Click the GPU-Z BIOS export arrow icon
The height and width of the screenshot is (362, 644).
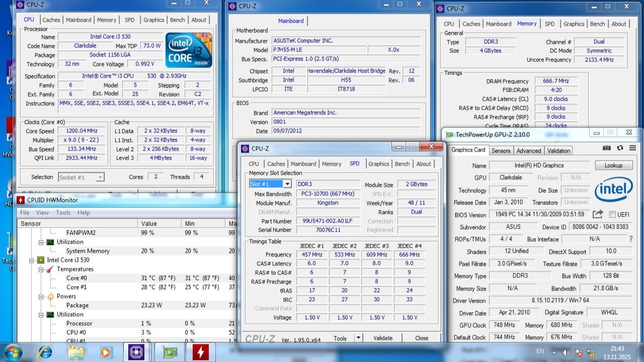click(598, 214)
